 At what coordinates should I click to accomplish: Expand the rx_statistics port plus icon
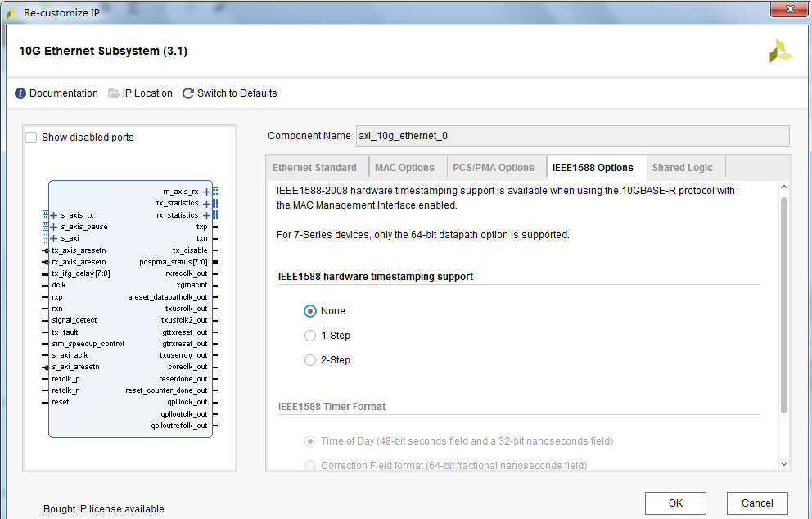pyautogui.click(x=206, y=215)
